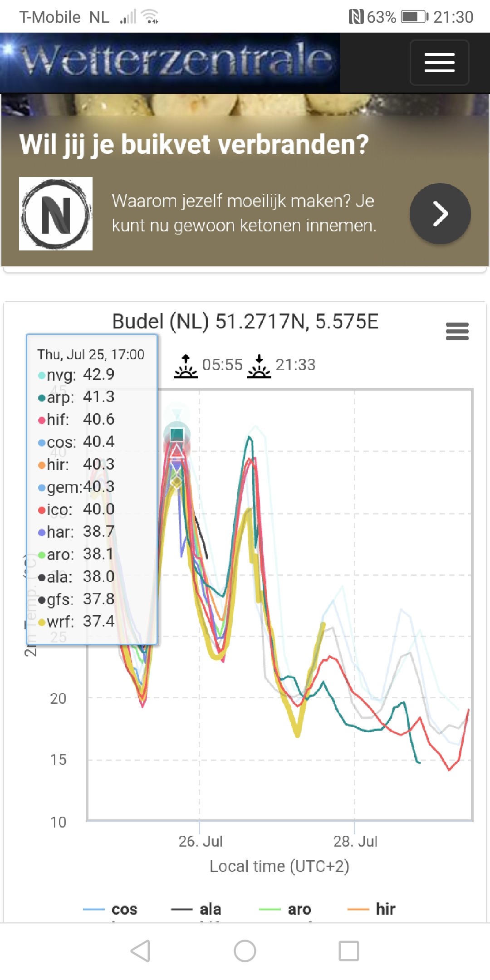
Task: Tap the Android back navigation button
Action: pos(140,951)
